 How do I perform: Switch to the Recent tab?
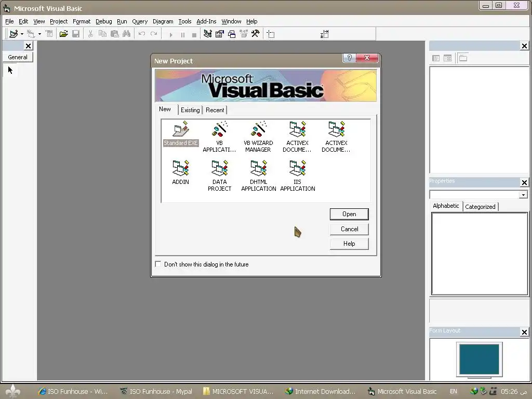pos(215,110)
